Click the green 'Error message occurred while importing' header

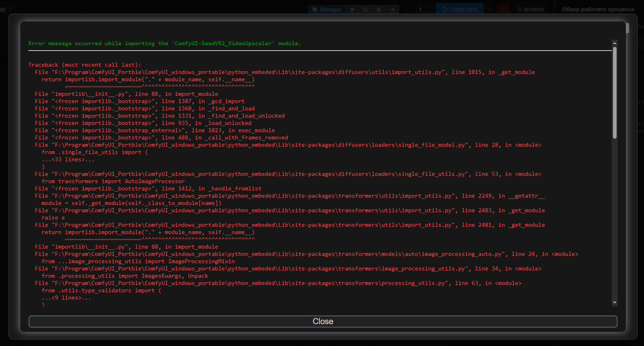coord(165,43)
